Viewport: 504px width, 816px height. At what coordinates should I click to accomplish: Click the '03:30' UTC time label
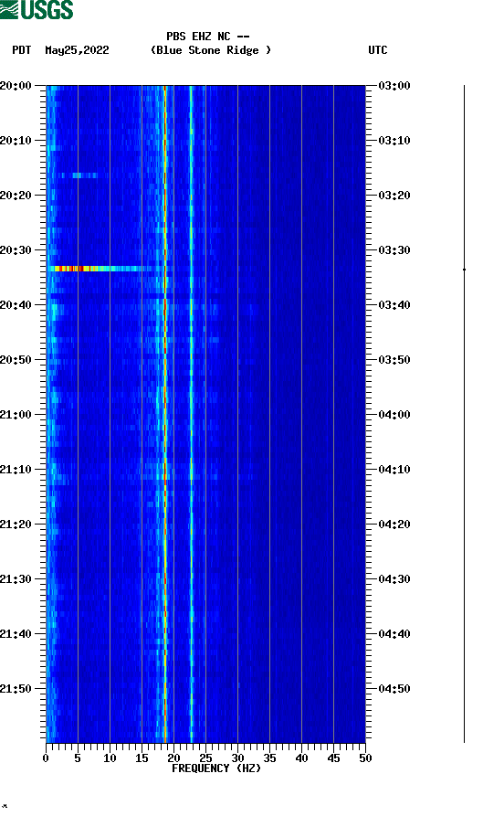pos(394,249)
